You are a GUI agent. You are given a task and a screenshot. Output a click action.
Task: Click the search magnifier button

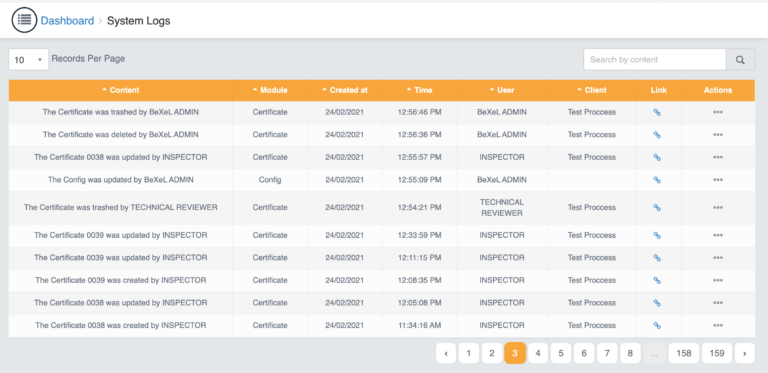[x=740, y=60]
